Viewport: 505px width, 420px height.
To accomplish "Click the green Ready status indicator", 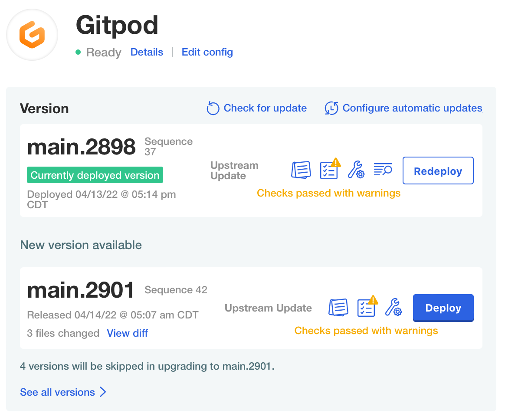I will pos(79,52).
